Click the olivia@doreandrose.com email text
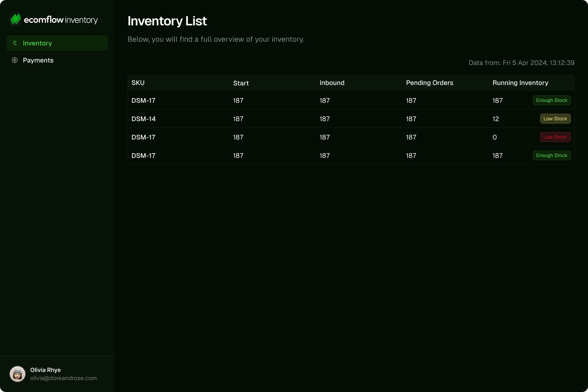Viewport: 588px width, 392px height. [63, 378]
